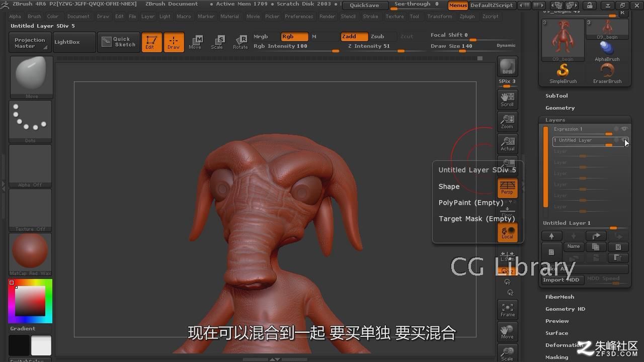Select the Rotate transform button
This screenshot has height=362, width=644.
point(240,42)
